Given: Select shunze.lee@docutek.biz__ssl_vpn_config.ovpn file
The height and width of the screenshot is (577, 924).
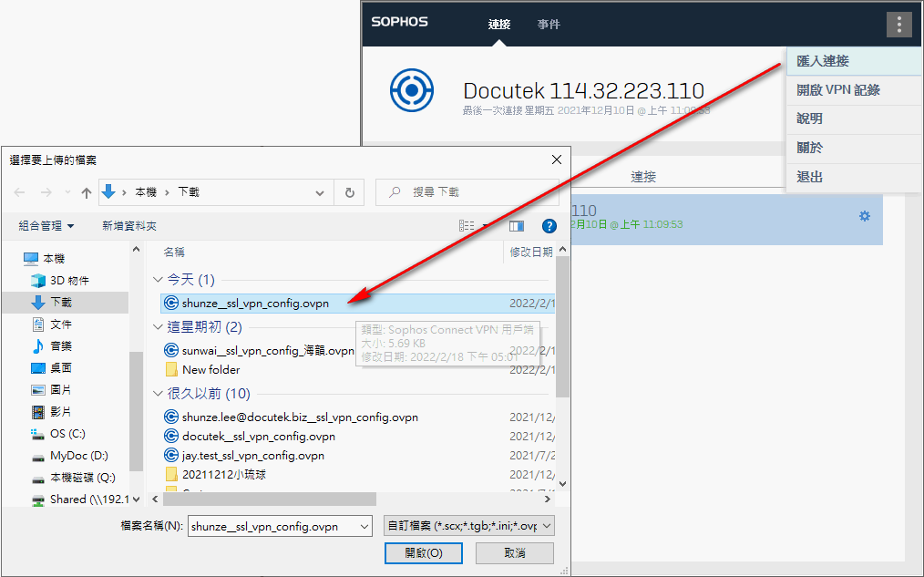Looking at the screenshot, I should (300, 417).
